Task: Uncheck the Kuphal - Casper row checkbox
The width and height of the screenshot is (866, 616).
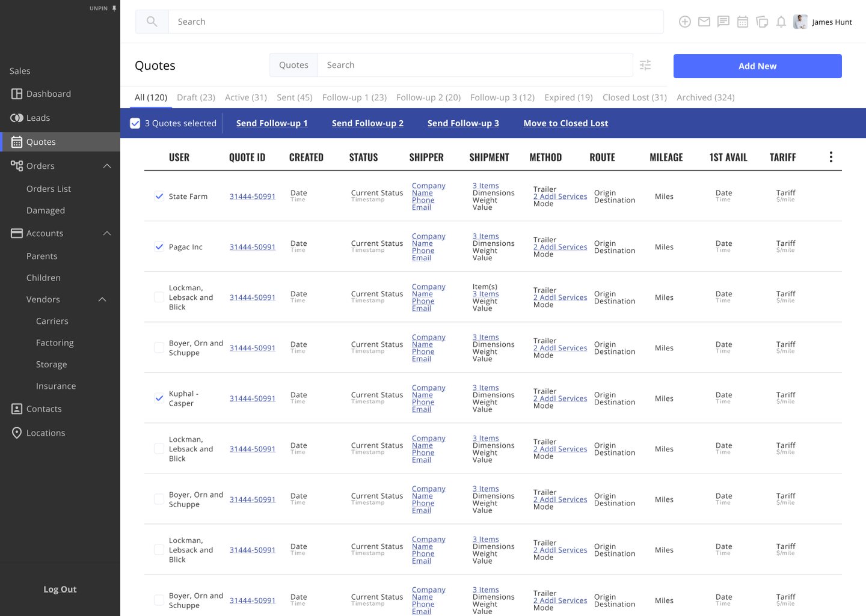Action: click(x=159, y=398)
